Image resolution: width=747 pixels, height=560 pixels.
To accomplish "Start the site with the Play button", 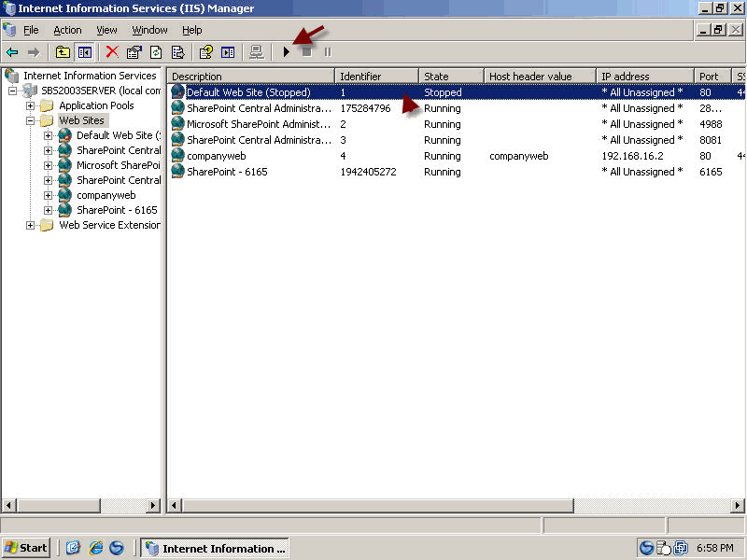I will pos(287,52).
